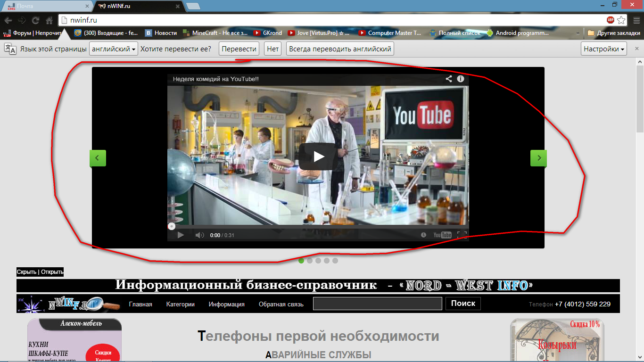This screenshot has height=362, width=644.
Task: Switch to the Почта tab
Action: coord(47,6)
